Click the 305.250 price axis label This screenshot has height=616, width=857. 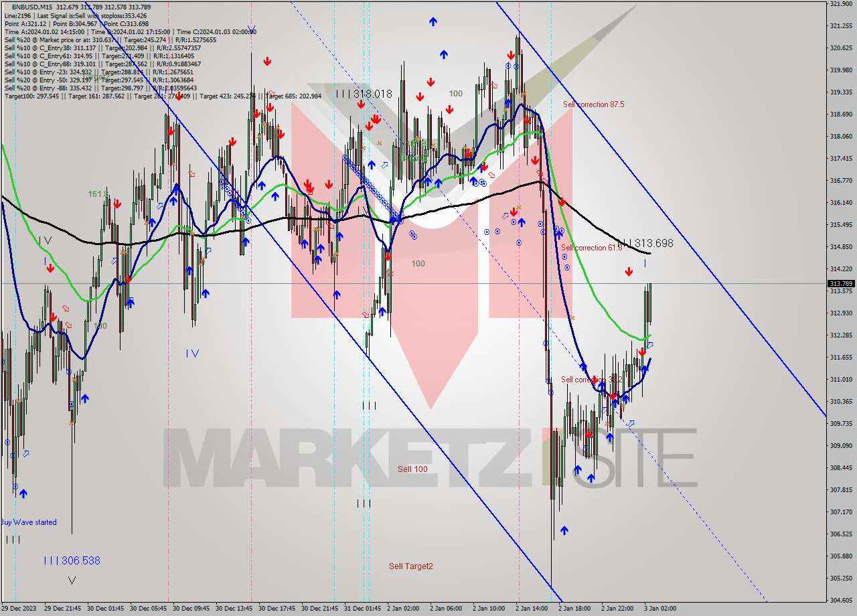tap(841, 579)
